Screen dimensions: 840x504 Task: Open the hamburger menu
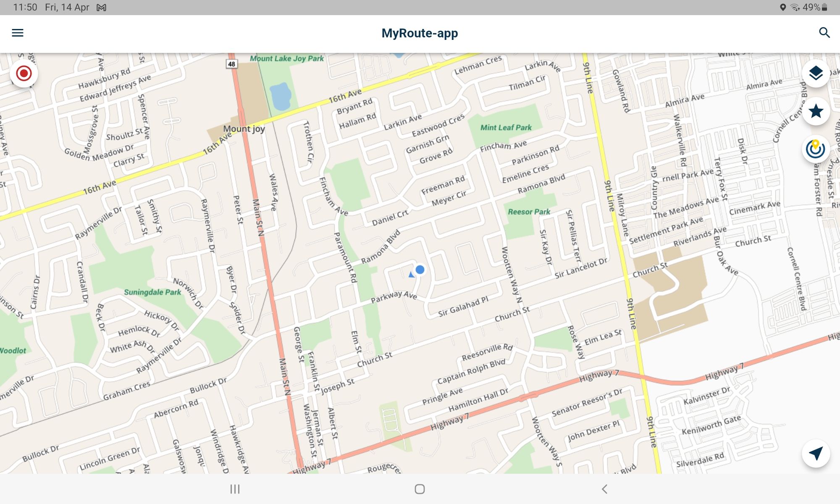(18, 33)
